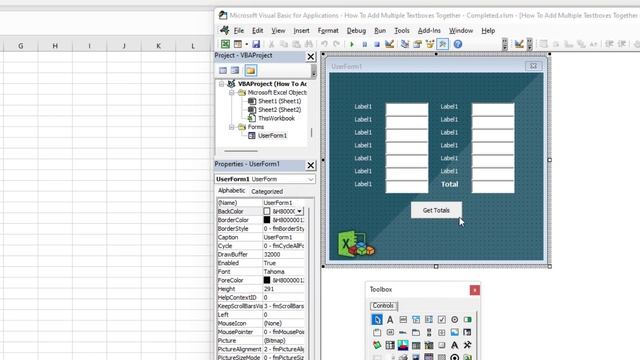This screenshot has height=360, width=640.
Task: Click the Run Sub/UserForm play icon
Action: 352,44
